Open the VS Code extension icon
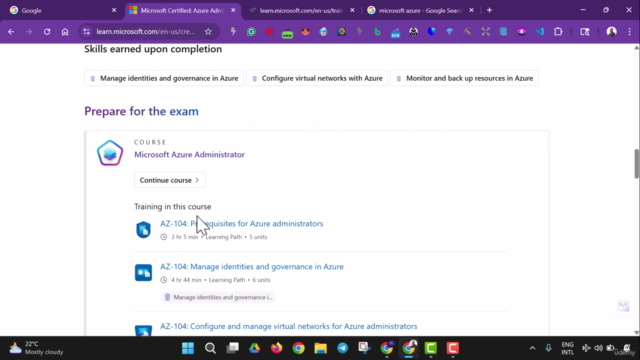The height and width of the screenshot is (360, 640). (540, 32)
